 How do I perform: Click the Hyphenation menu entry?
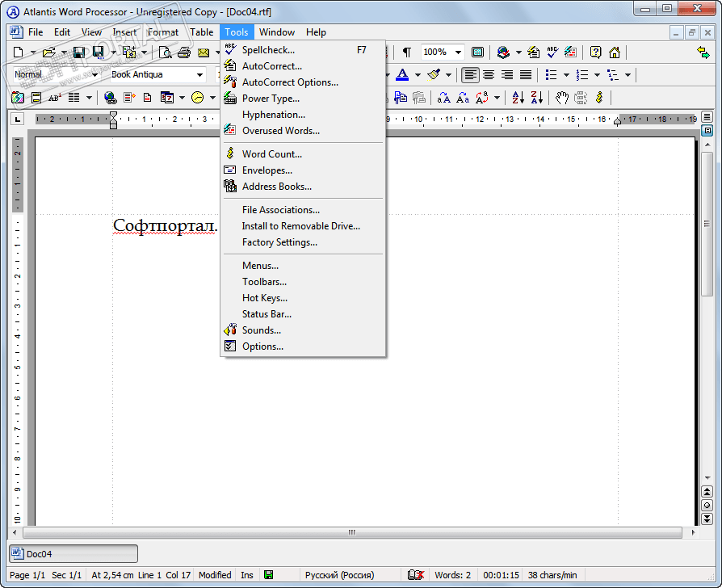click(303, 114)
